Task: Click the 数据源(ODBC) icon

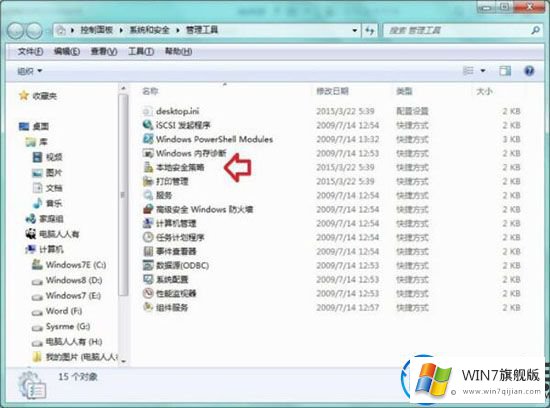Action: pos(148,265)
